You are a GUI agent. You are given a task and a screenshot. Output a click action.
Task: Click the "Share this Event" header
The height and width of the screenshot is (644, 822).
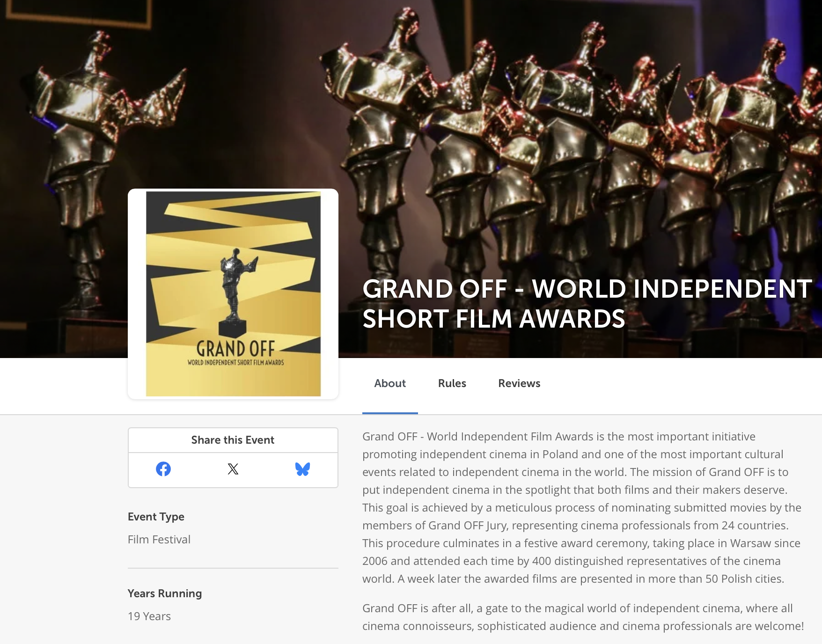point(233,440)
